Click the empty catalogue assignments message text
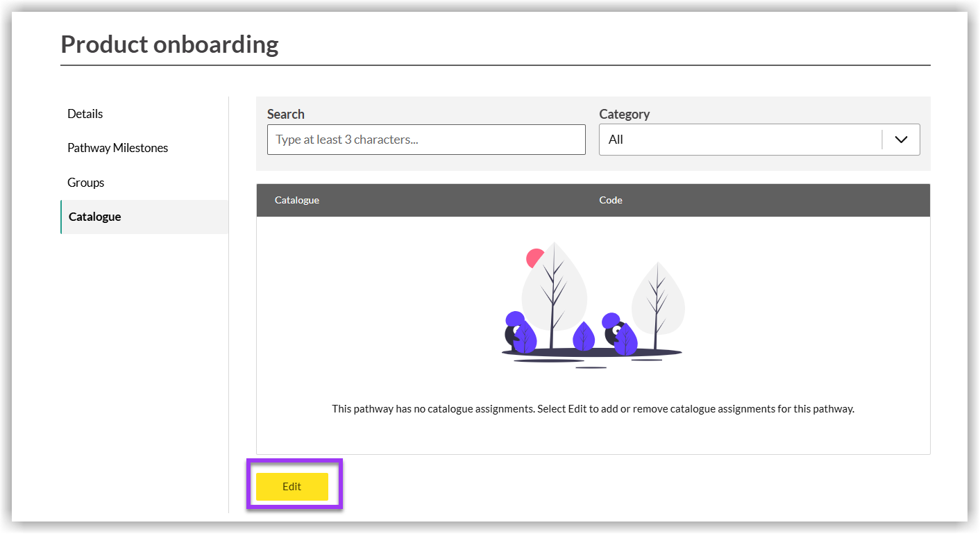This screenshot has width=980, height=534. (593, 408)
